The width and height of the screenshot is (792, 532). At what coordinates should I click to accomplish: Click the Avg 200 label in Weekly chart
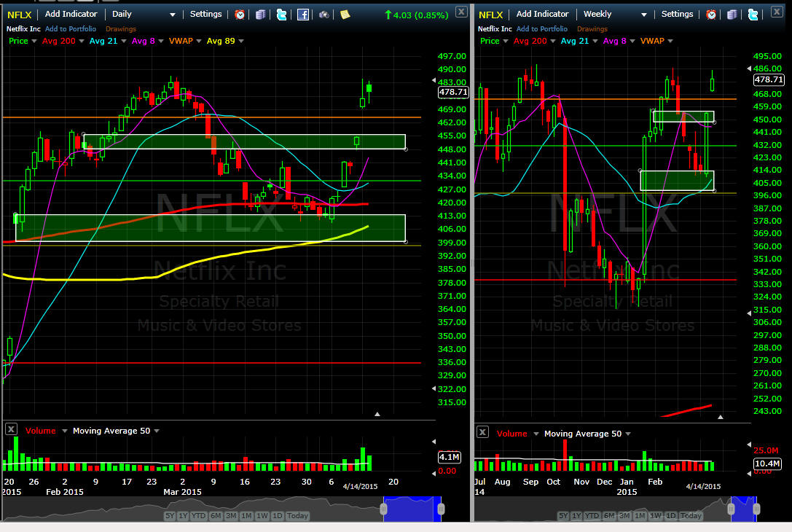[x=530, y=41]
